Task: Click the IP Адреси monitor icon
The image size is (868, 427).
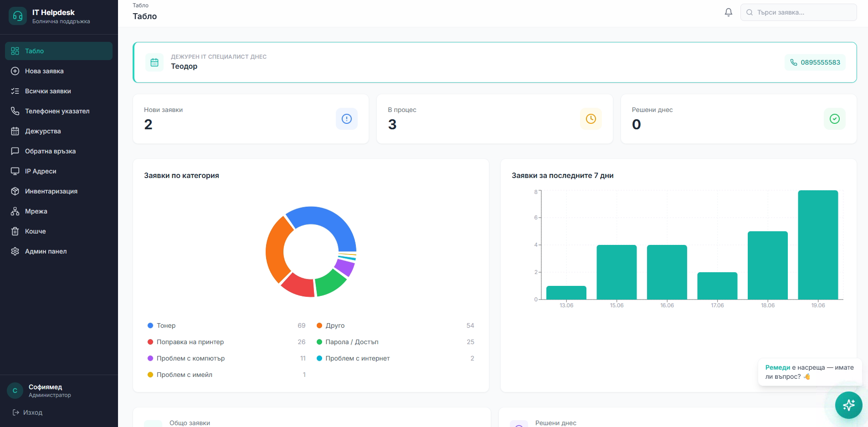Action: tap(15, 171)
